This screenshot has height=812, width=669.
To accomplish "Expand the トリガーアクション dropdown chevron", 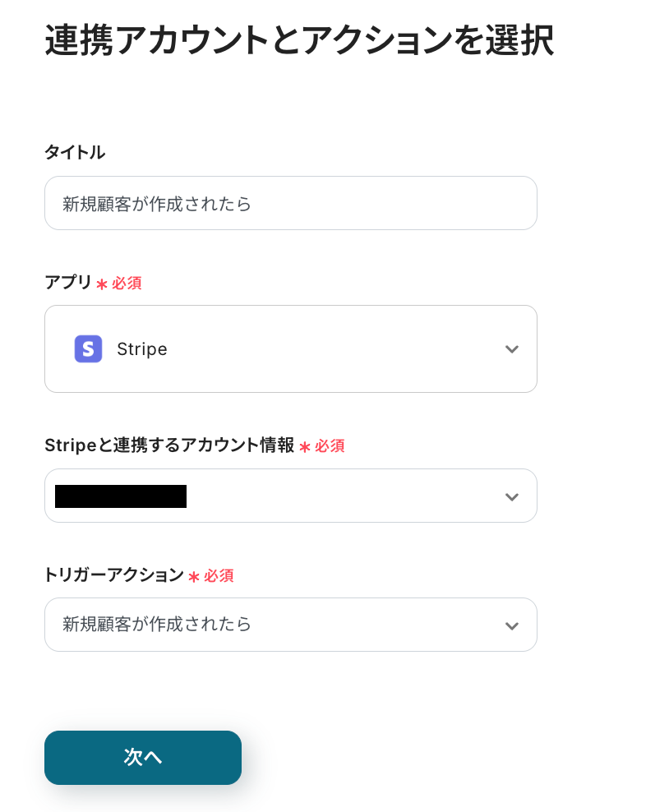I will point(511,625).
